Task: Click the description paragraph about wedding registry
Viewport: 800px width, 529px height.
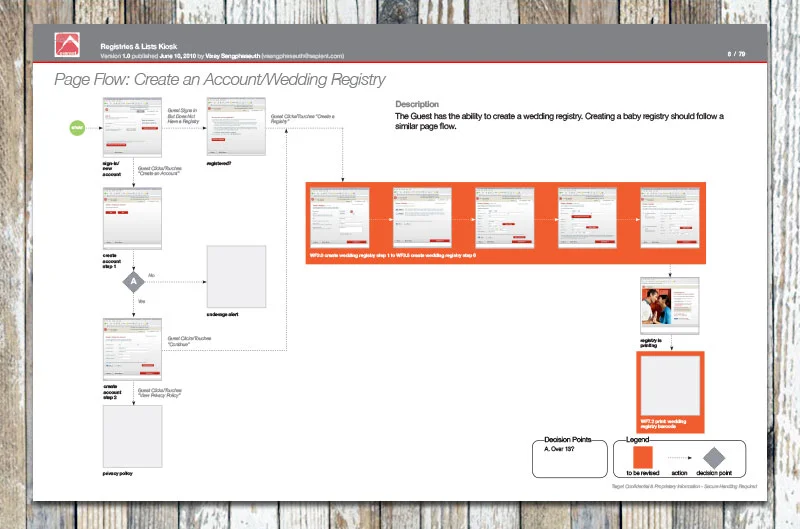Action: [559, 121]
